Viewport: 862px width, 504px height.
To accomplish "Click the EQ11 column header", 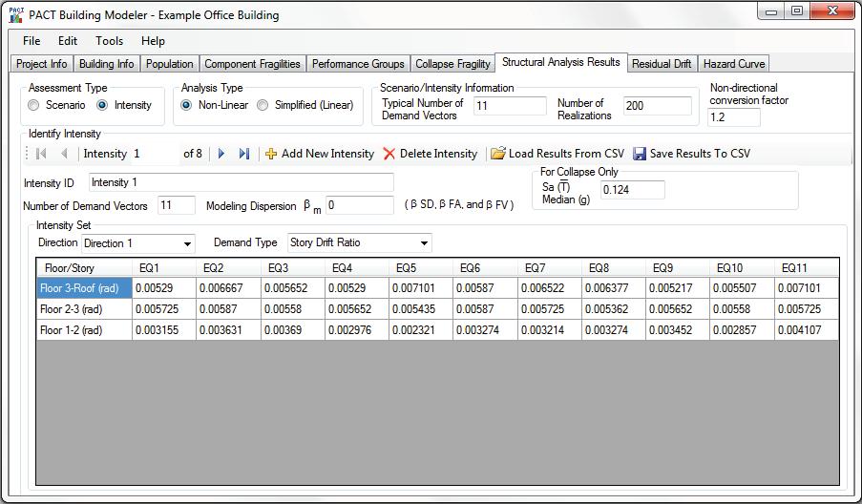I will pyautogui.click(x=807, y=267).
